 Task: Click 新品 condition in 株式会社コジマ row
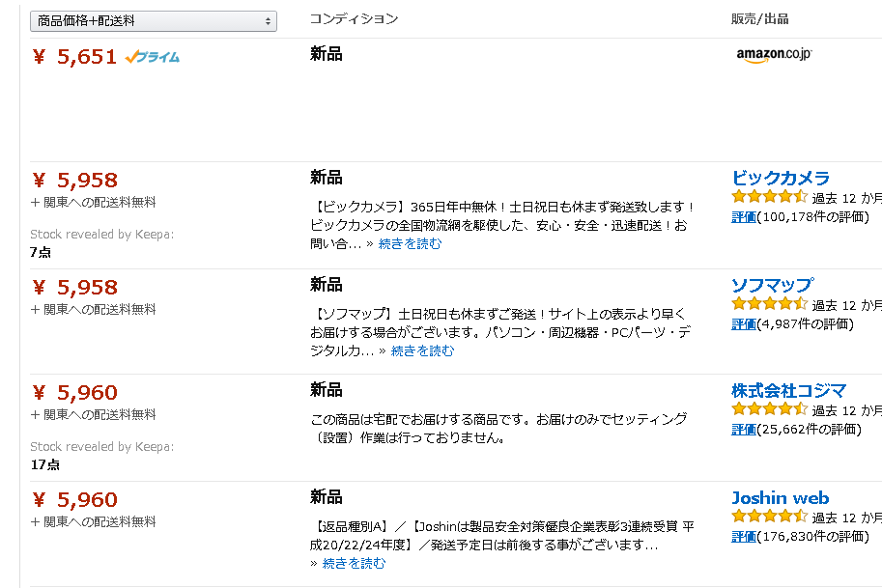(327, 389)
